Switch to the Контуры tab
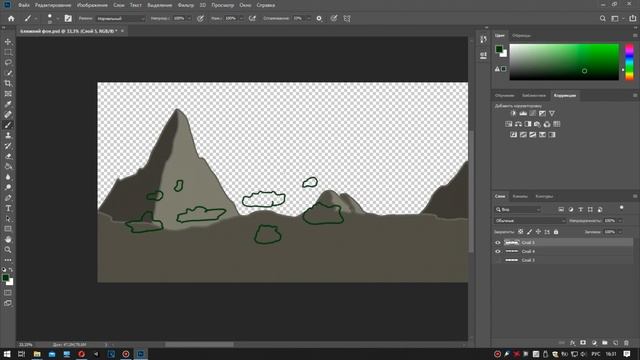The height and width of the screenshot is (360, 640). [x=544, y=196]
